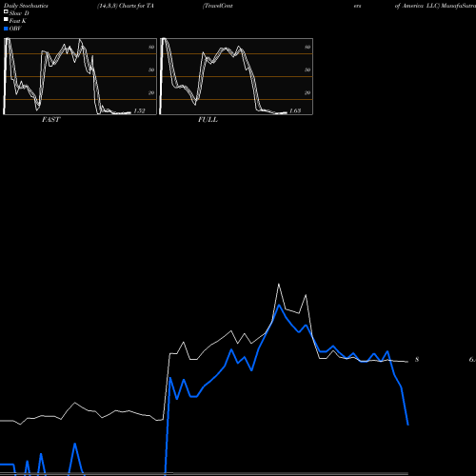Click the blue OBV legend swatch
This screenshot has height=476, width=476.
[x=6, y=29]
